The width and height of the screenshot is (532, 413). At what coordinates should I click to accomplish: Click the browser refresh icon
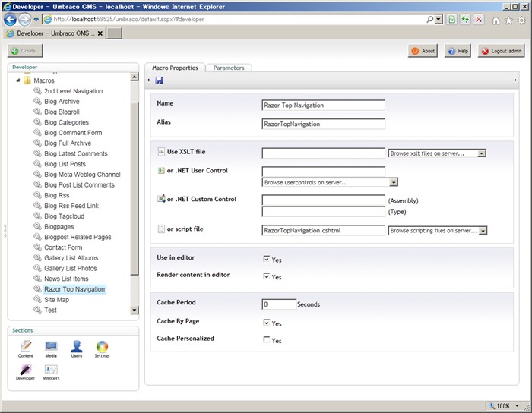465,20
